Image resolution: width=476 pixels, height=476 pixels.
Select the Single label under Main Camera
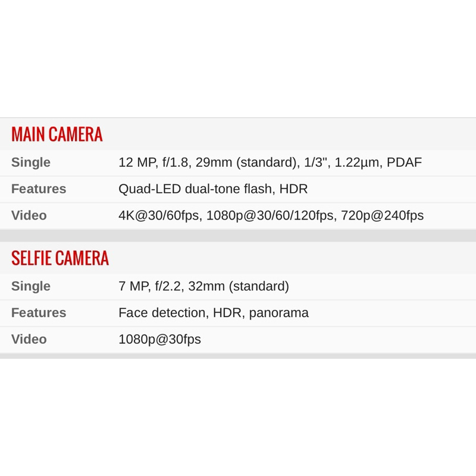[31, 162]
